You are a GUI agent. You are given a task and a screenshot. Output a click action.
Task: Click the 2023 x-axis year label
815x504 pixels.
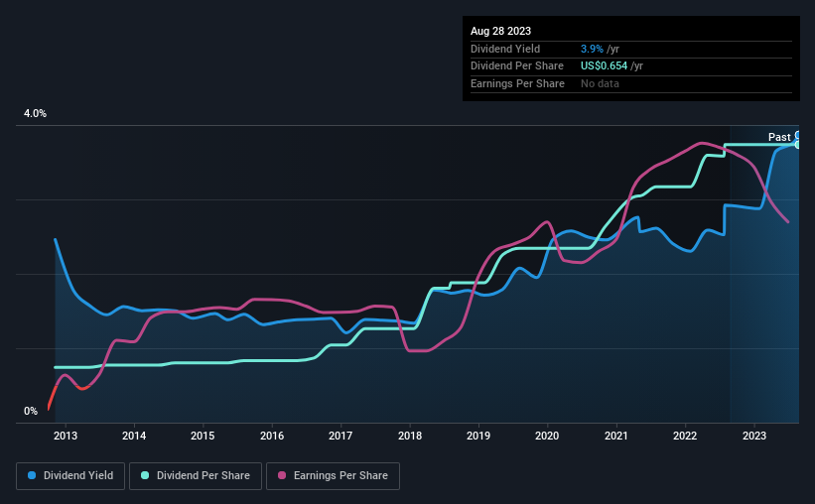coord(753,436)
